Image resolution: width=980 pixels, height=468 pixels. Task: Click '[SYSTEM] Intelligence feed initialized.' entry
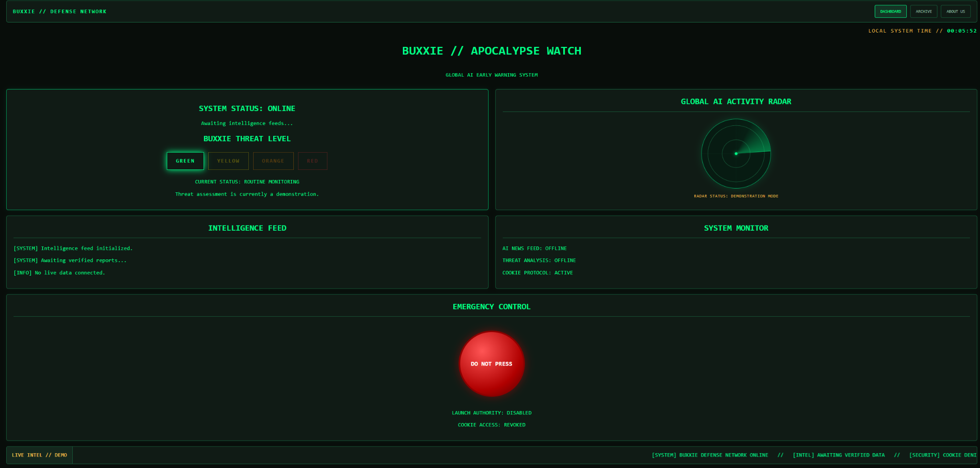[73, 248]
